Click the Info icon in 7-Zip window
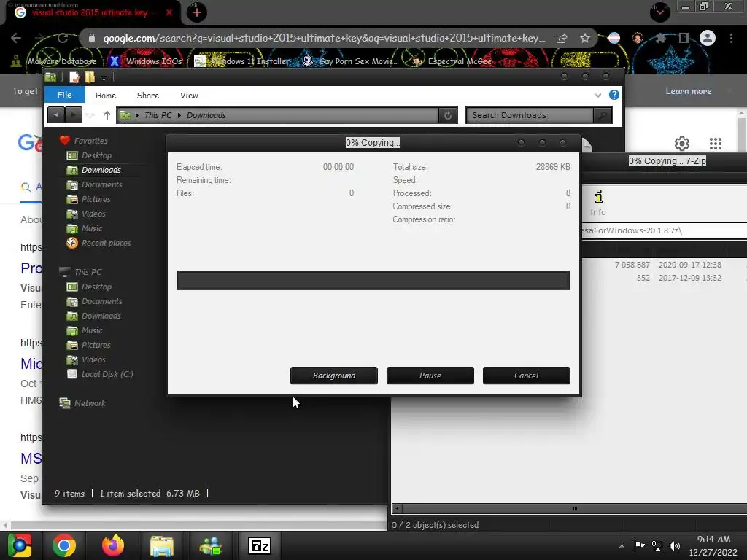Image resolution: width=747 pixels, height=560 pixels. [598, 203]
